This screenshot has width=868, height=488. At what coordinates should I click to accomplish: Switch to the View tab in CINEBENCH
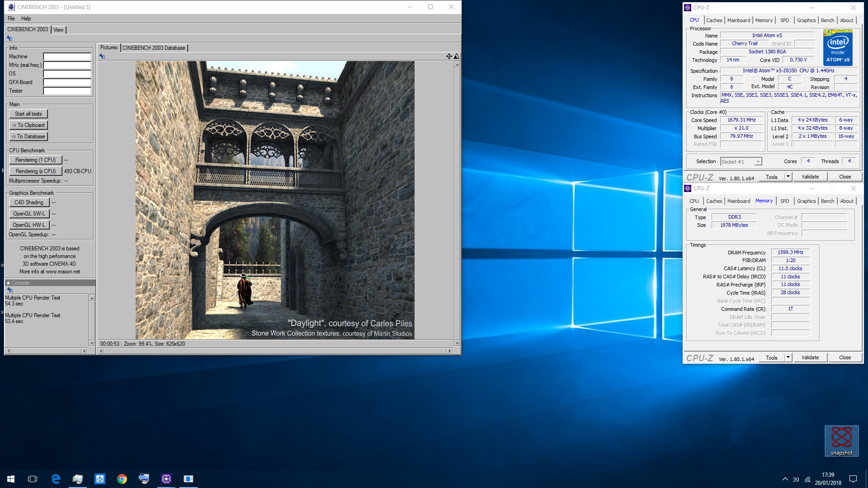(x=58, y=30)
